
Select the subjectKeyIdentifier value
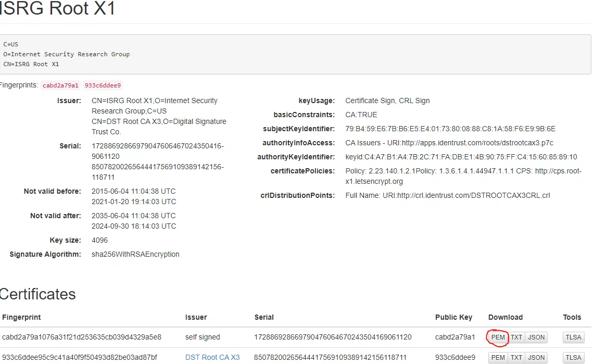(450, 129)
